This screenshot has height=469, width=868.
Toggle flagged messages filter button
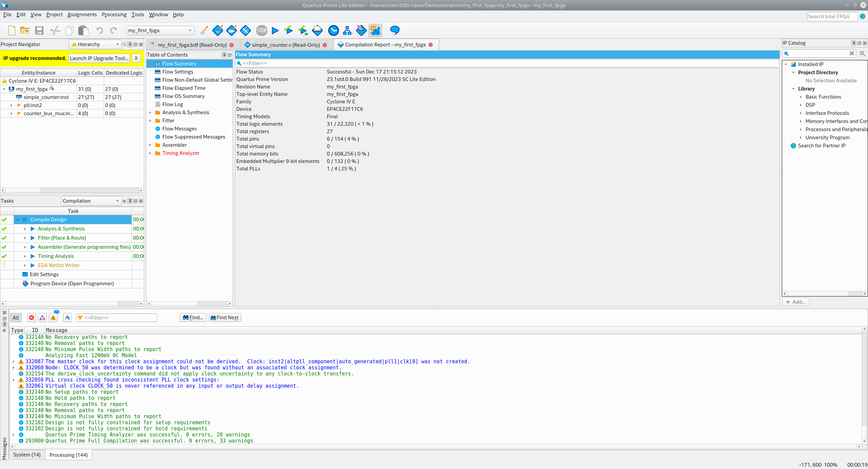[x=67, y=318]
